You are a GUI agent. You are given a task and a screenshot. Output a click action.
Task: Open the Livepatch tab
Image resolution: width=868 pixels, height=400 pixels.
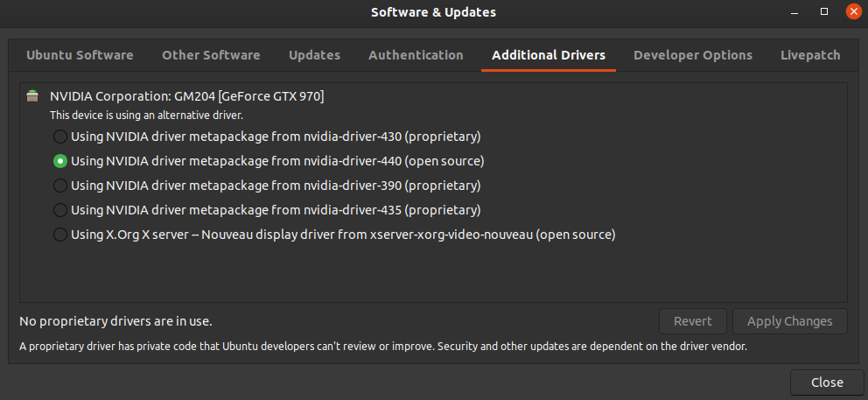(x=810, y=55)
